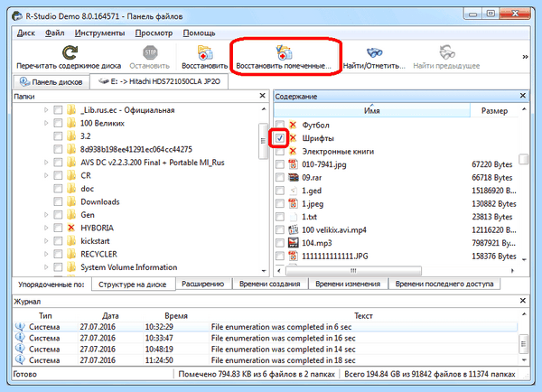Click the red X icon of HYBORIA folder
Screen dimensions: 542x392
(71, 228)
